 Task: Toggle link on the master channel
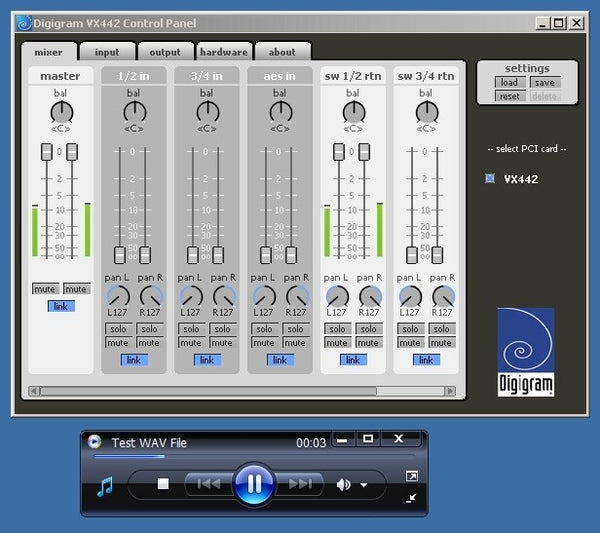point(61,306)
